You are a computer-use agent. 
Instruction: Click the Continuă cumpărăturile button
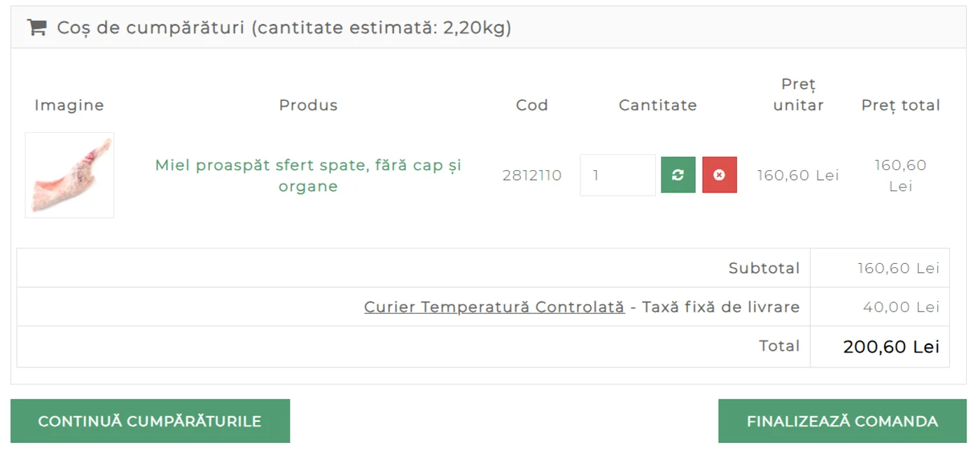click(x=150, y=421)
